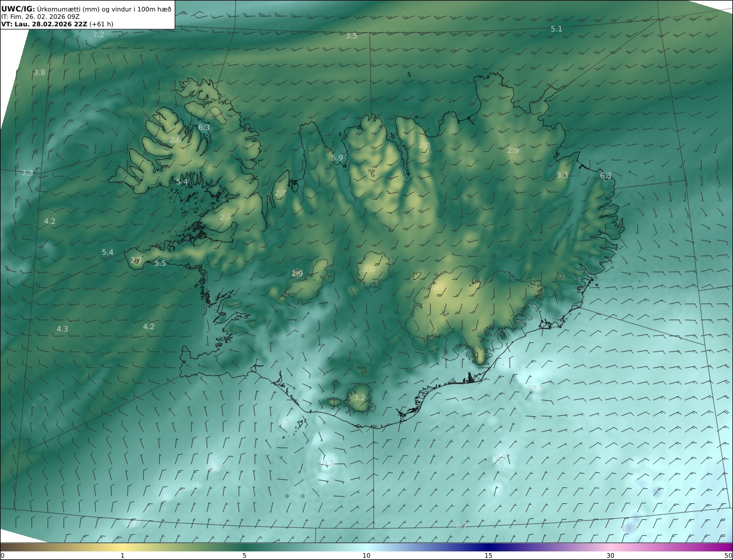Click the 15 mark on the color bar
This screenshot has width=733, height=560.
click(x=488, y=555)
